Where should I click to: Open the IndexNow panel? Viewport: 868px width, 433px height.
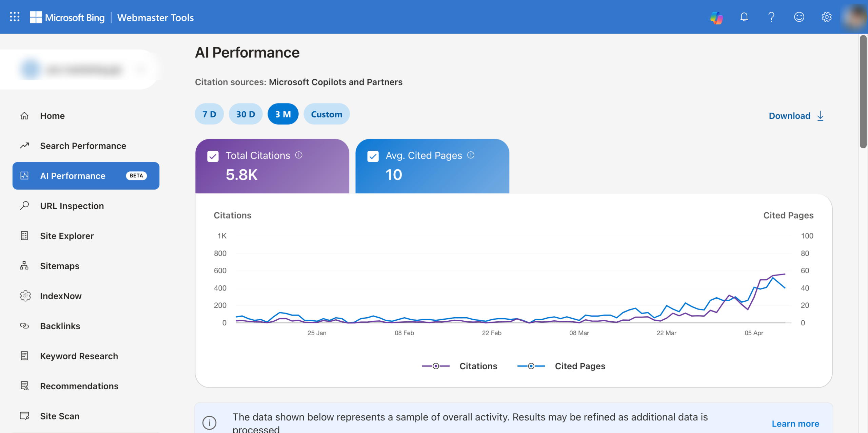(x=61, y=296)
